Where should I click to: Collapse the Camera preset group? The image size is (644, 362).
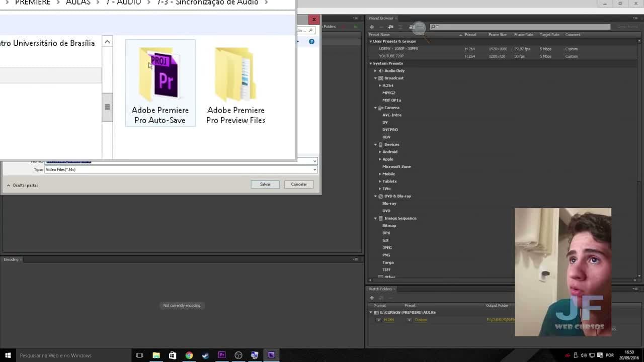375,108
